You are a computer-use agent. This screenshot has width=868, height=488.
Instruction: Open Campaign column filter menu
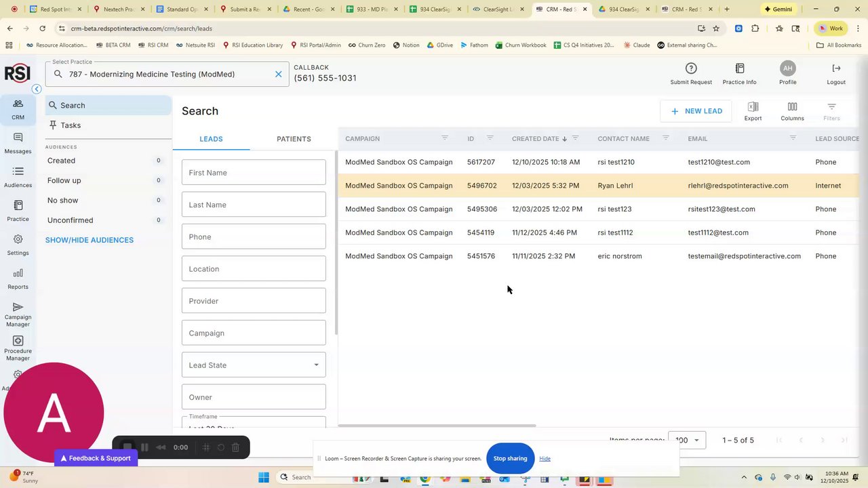pos(445,138)
